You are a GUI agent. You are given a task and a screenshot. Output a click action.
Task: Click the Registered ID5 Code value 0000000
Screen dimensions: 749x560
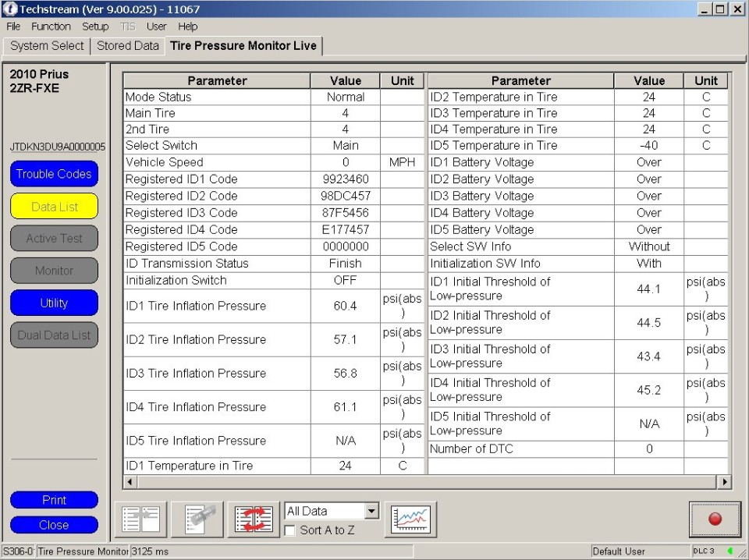click(346, 246)
